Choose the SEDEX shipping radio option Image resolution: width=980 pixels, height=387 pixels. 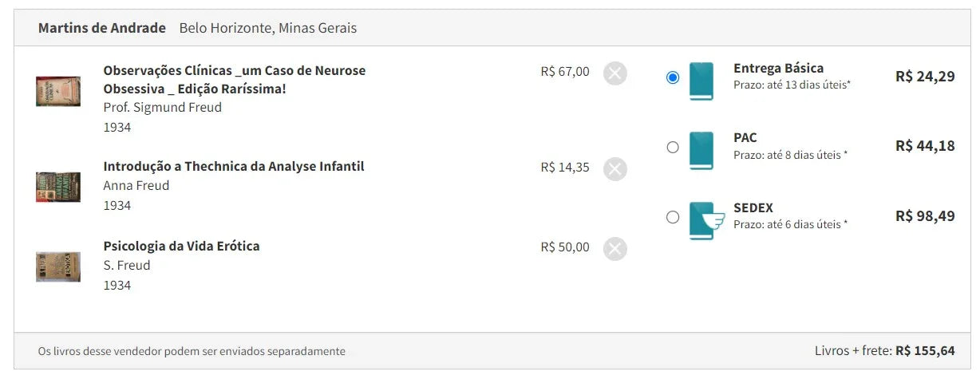pos(673,217)
